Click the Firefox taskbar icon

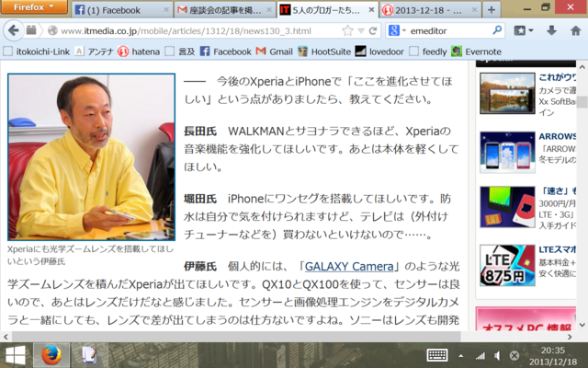click(51, 355)
